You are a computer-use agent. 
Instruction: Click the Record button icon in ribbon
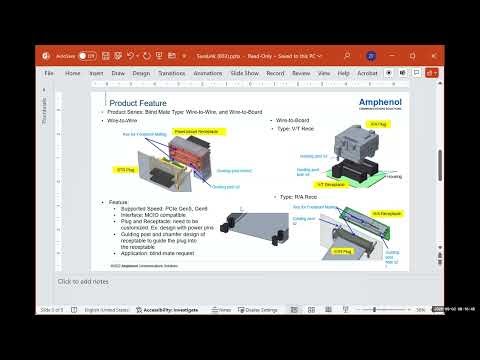coord(389,73)
